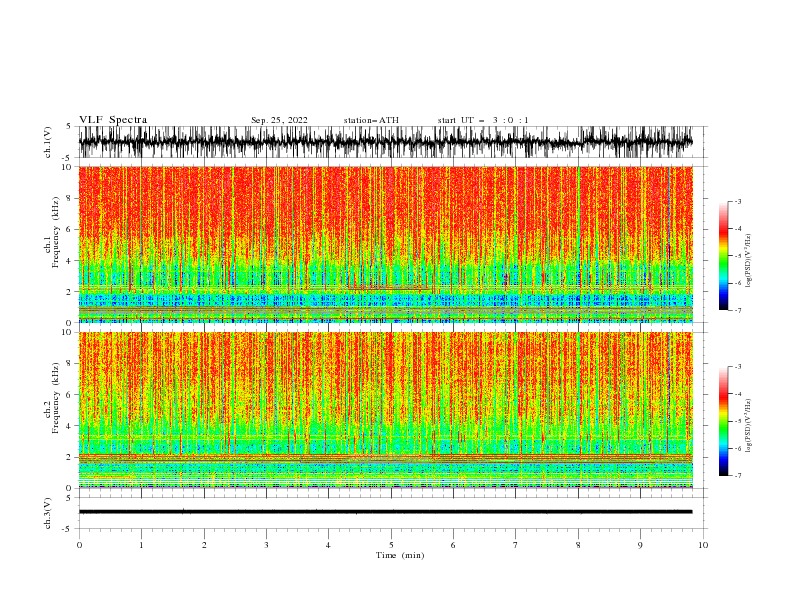
Task: Click the 'ch.2 Frequency (kHz)' axis label
Action: click(52, 398)
